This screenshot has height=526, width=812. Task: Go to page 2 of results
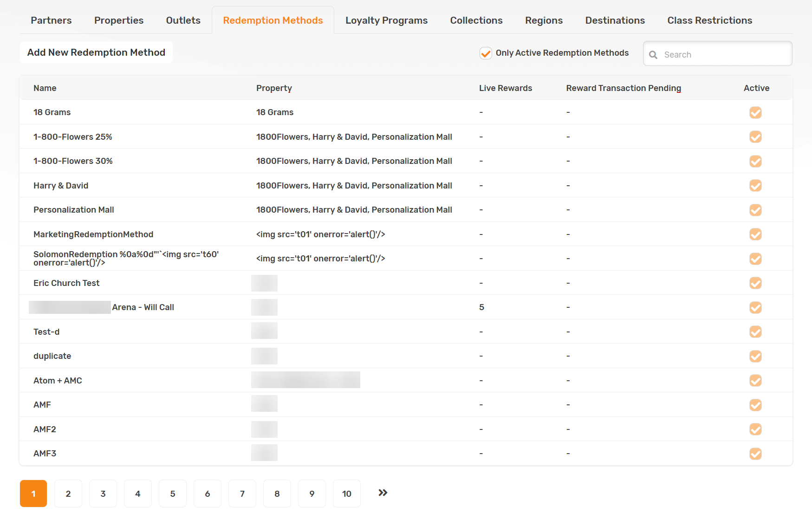(68, 494)
